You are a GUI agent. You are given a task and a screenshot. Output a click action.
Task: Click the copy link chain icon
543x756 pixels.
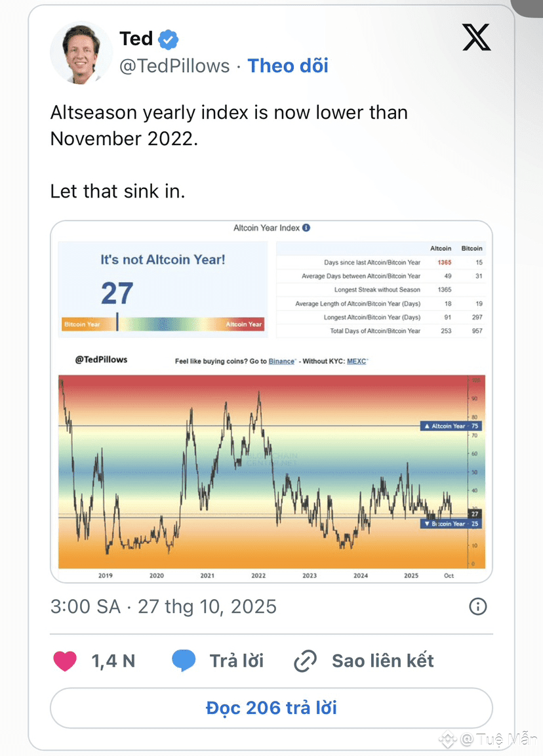(305, 661)
